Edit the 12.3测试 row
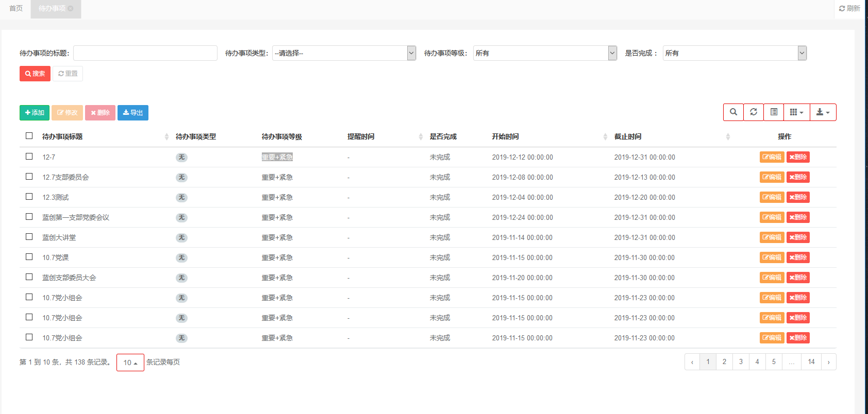 pyautogui.click(x=772, y=197)
